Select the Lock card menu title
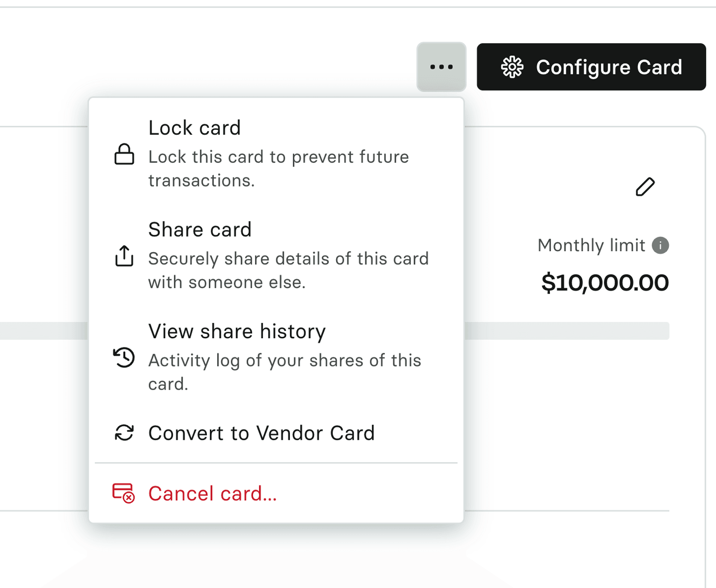 coord(194,128)
